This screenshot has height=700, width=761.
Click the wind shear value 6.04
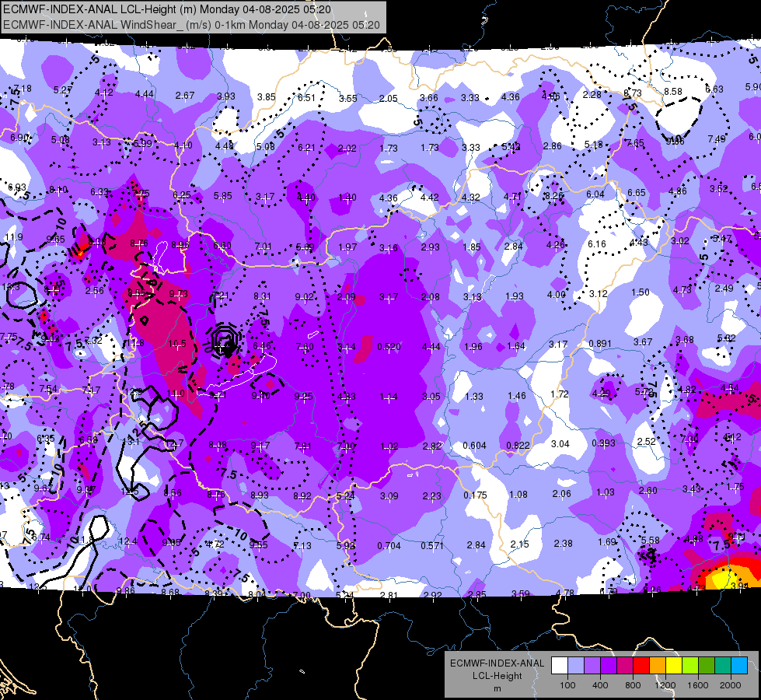point(595,194)
